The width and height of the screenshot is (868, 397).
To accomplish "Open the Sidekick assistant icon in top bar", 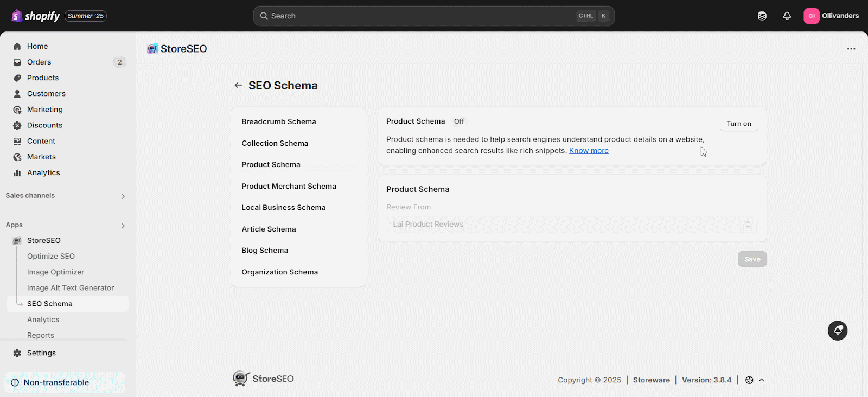I will (x=762, y=16).
